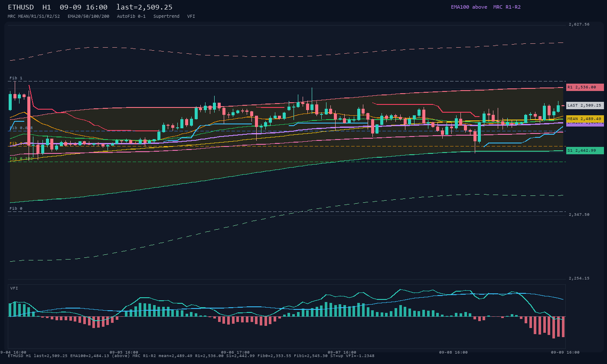Click the green S1 2,442.99 price tag

pyautogui.click(x=585, y=150)
